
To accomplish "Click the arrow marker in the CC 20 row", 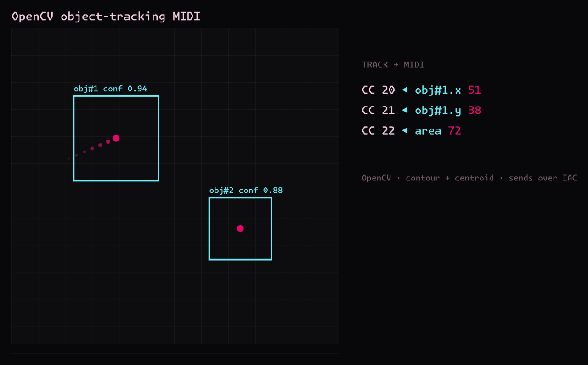I will click(405, 90).
